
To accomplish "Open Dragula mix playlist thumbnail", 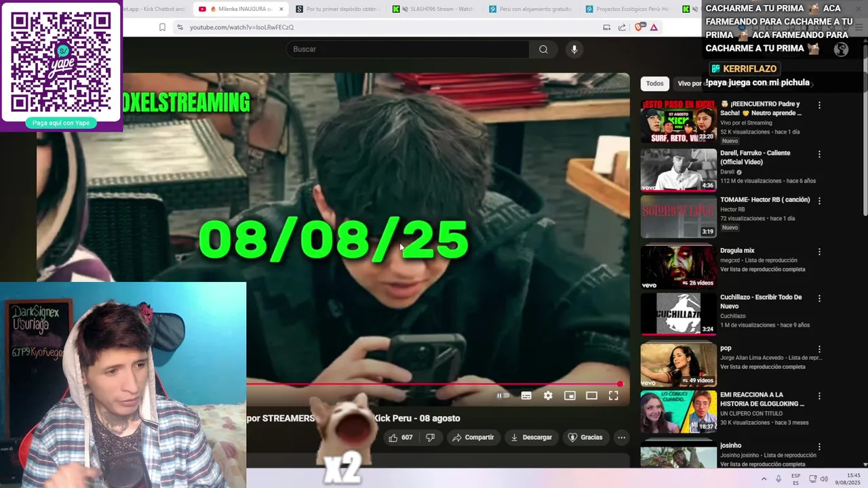I will tap(679, 267).
